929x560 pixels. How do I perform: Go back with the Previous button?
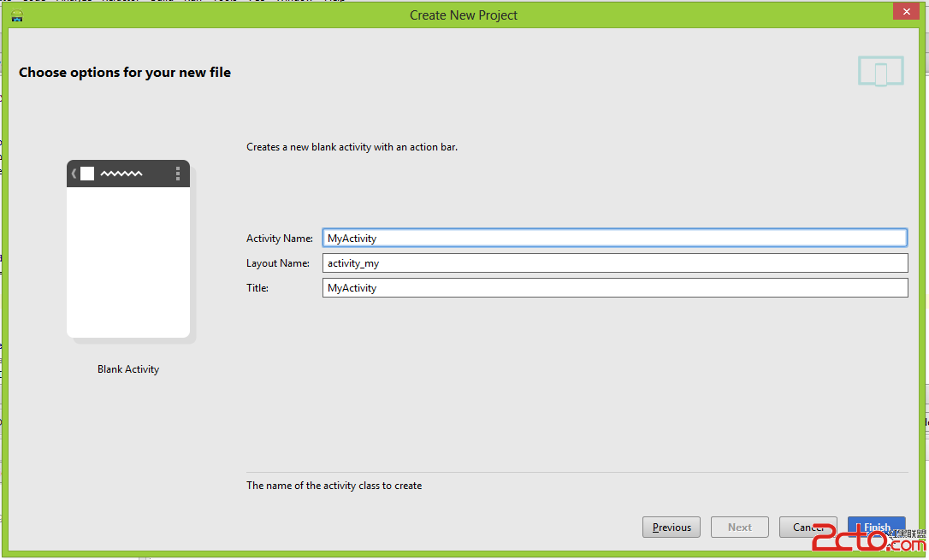coord(672,527)
